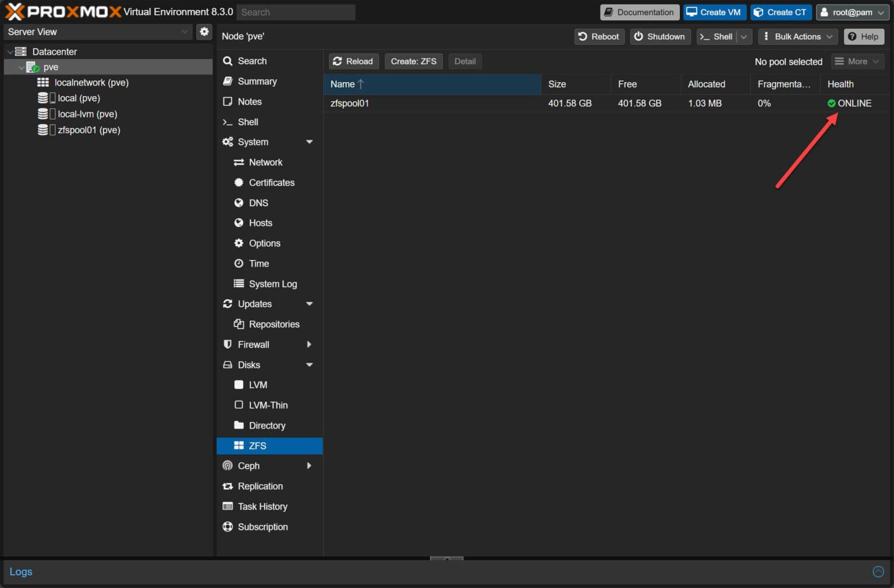Collapse the Logs panel with the chevron
The width and height of the screenshot is (894, 588).
[x=878, y=571]
